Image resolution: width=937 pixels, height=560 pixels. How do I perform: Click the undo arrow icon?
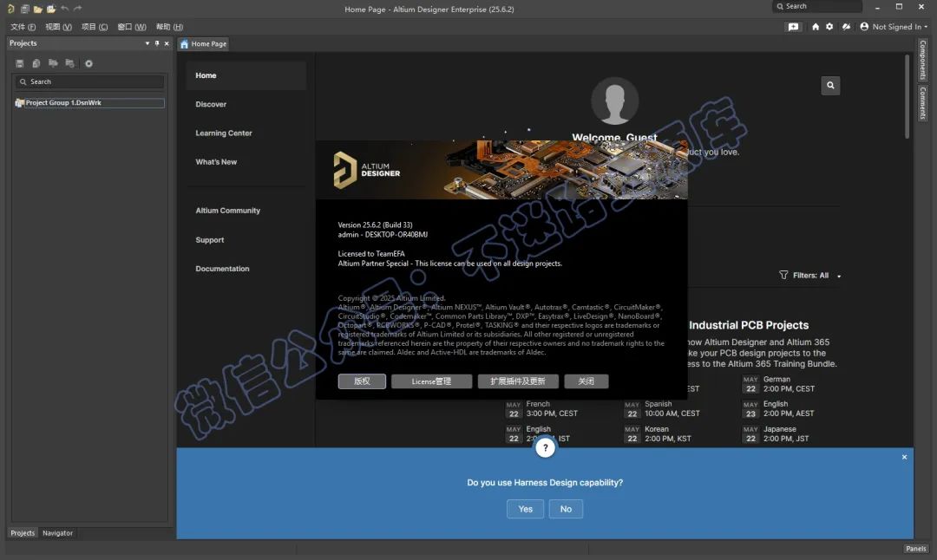tap(64, 9)
